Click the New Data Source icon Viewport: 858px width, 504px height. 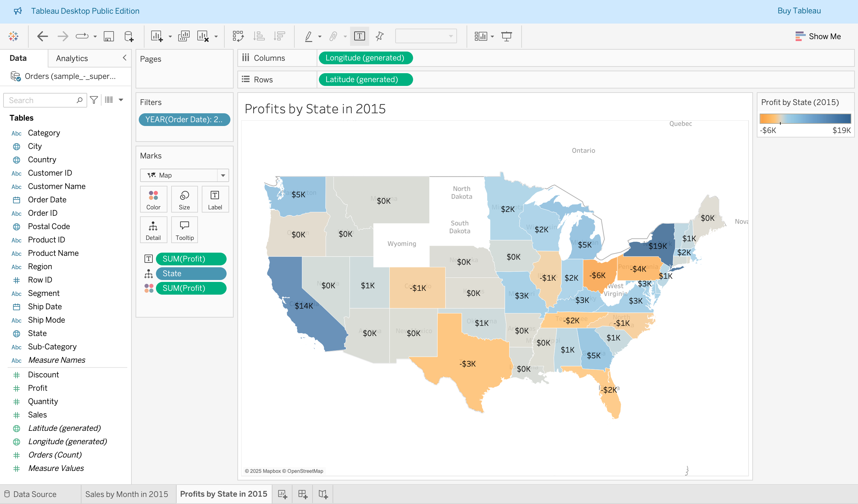tap(129, 36)
